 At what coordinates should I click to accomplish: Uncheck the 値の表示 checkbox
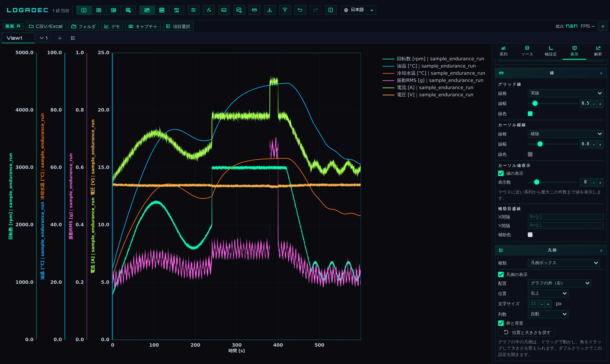coord(501,173)
